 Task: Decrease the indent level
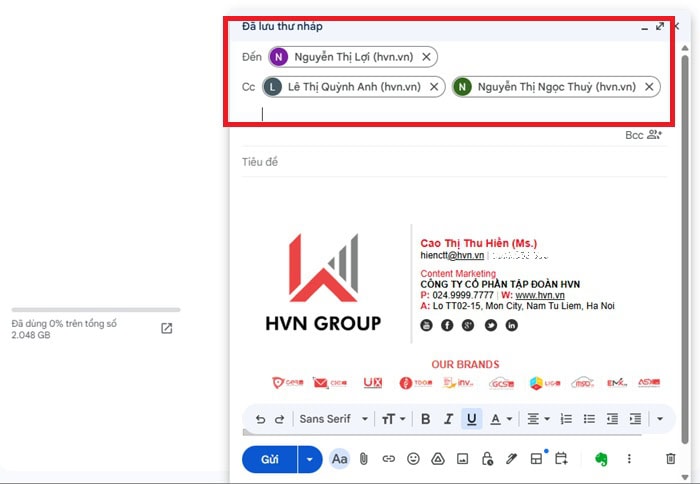point(612,419)
